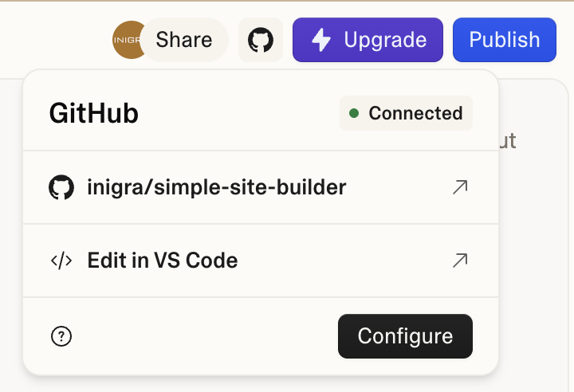Open the inigra/simple-site-builder repository link
574x392 pixels.
[217, 187]
